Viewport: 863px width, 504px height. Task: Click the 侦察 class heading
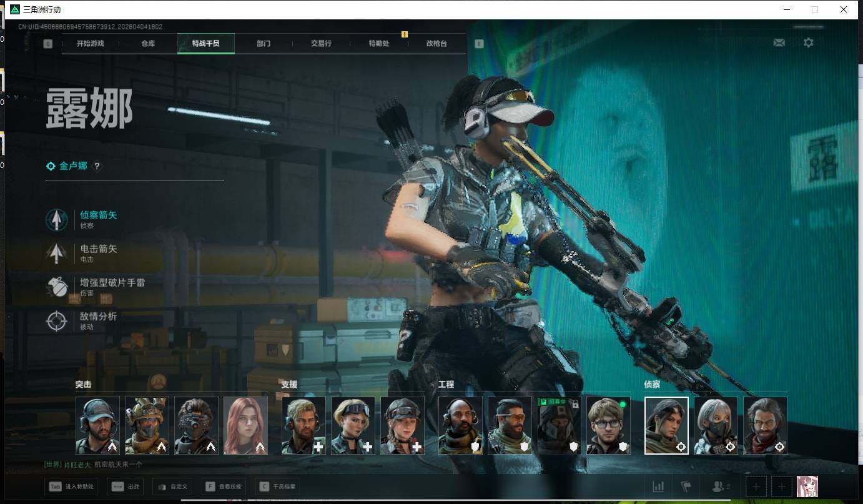(652, 385)
